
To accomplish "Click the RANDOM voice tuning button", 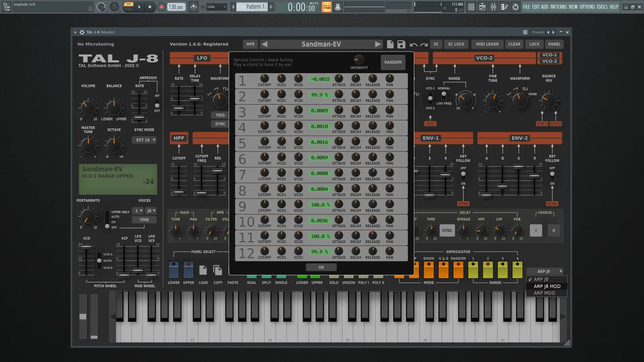I will click(393, 62).
